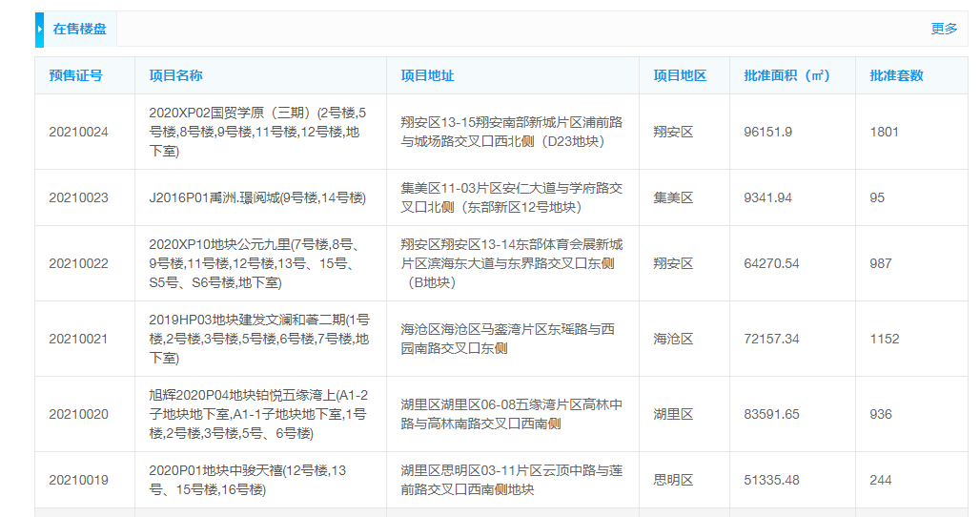The width and height of the screenshot is (980, 517).
Task: Click the arrow icon beside 在售楼盘
Action: coord(39,30)
